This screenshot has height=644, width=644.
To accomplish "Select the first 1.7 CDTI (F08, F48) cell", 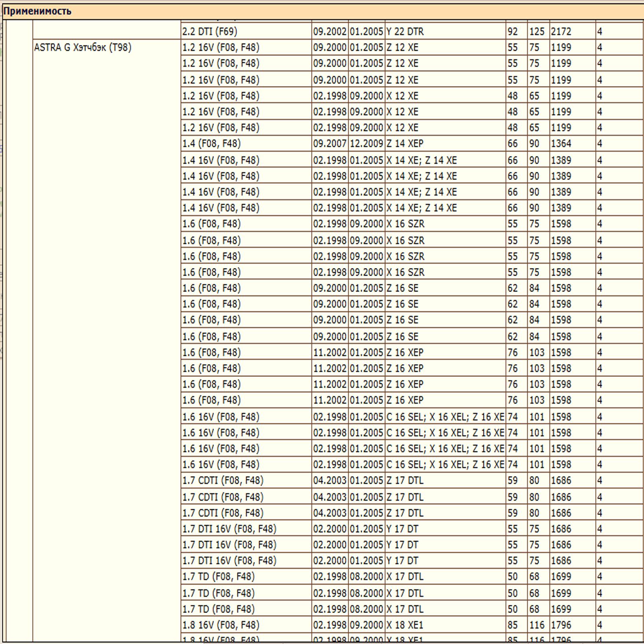I will click(x=246, y=481).
